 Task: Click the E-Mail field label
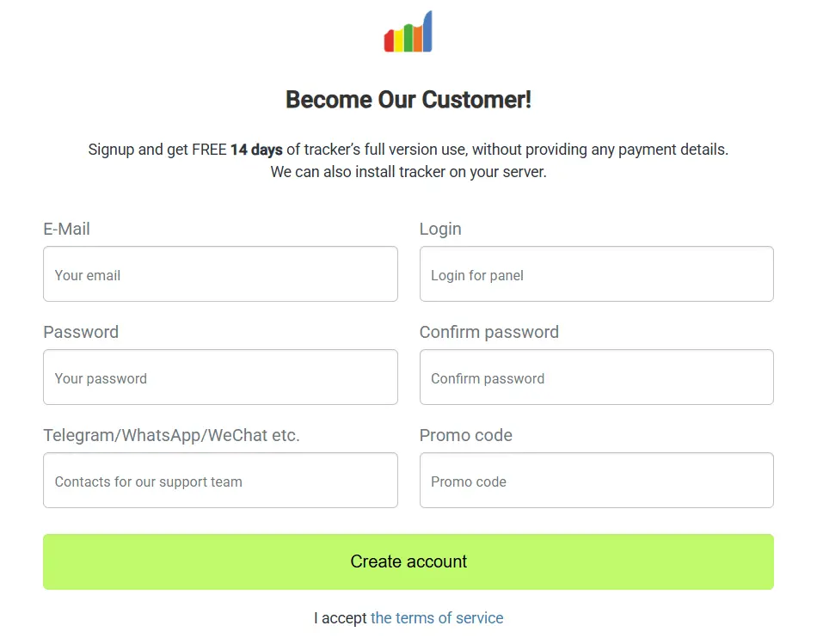66,229
